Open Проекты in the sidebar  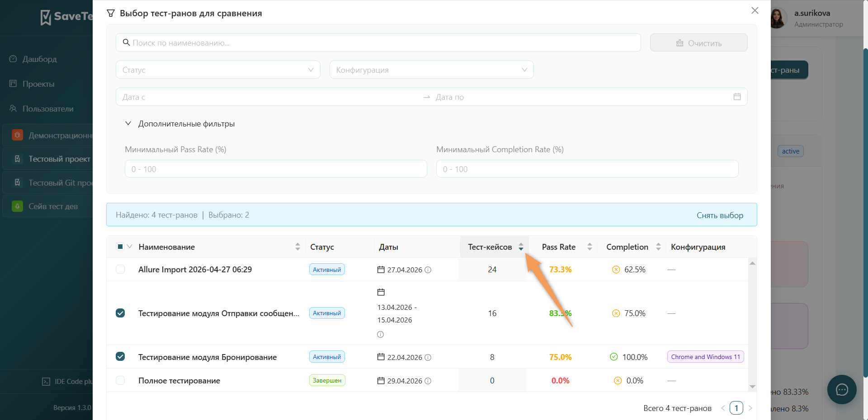click(x=38, y=84)
